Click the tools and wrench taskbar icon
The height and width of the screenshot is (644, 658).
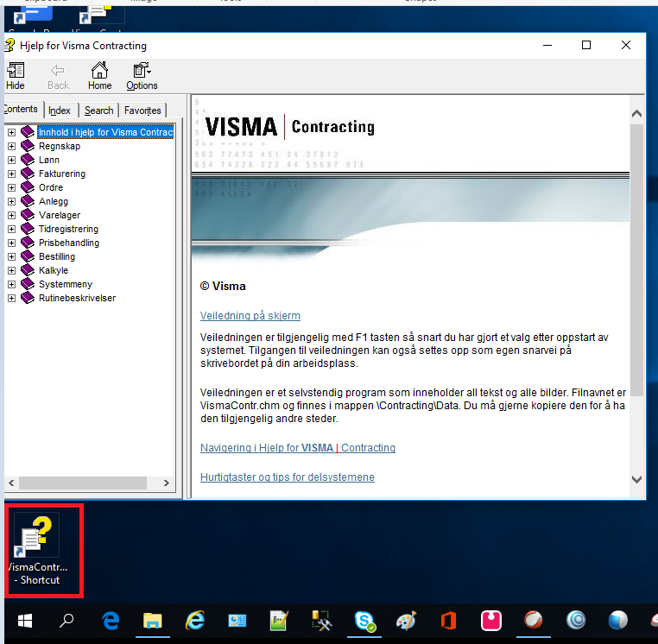pyautogui.click(x=322, y=621)
